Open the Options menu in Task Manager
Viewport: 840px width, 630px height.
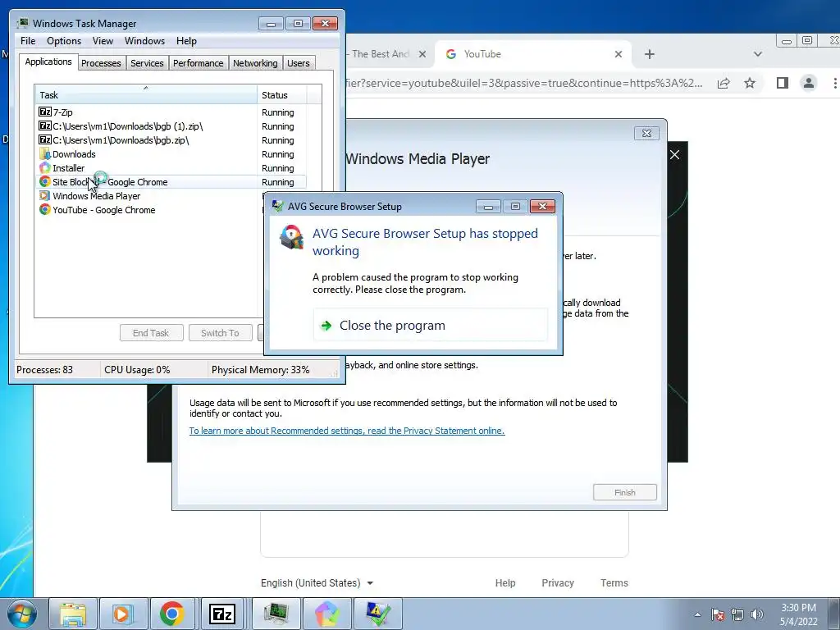(64, 41)
